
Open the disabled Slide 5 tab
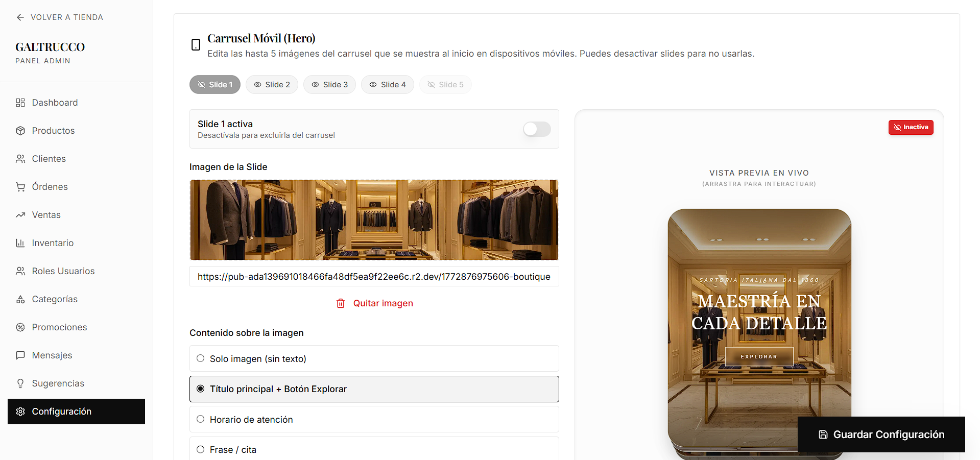click(445, 85)
